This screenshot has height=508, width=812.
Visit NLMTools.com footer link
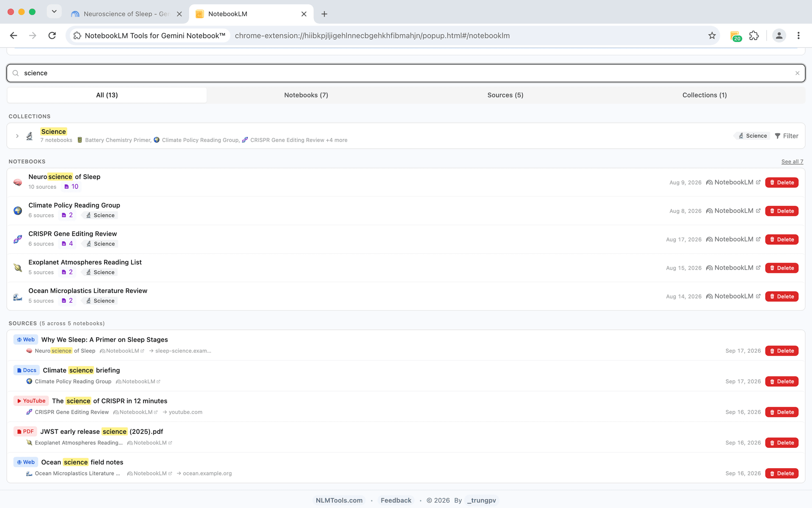coord(339,500)
